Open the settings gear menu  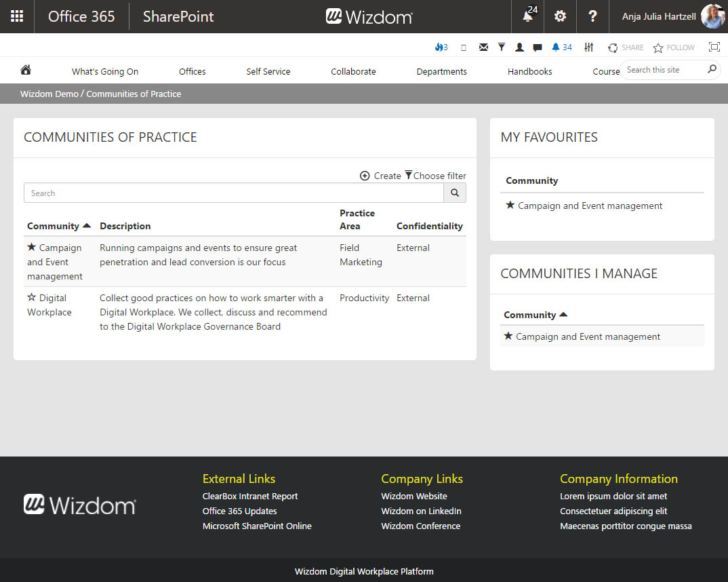(560, 16)
